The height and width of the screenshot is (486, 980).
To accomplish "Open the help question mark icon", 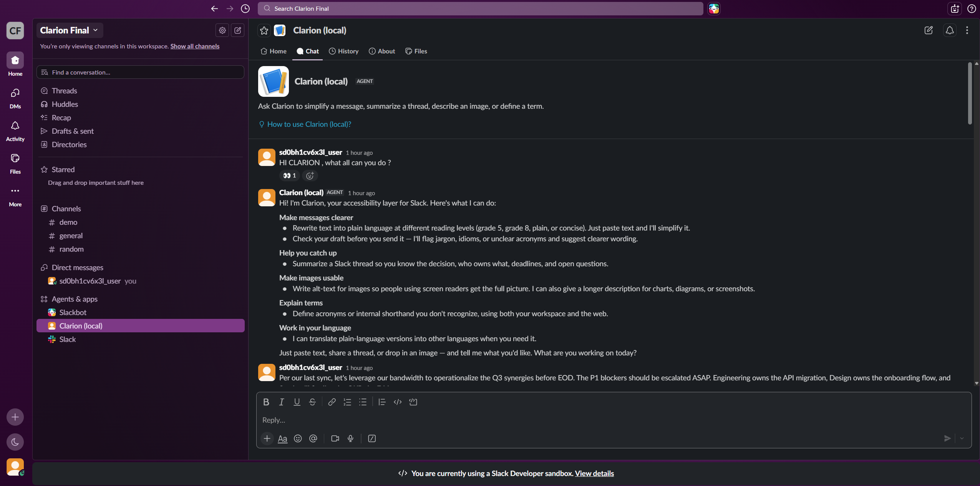I will (972, 8).
